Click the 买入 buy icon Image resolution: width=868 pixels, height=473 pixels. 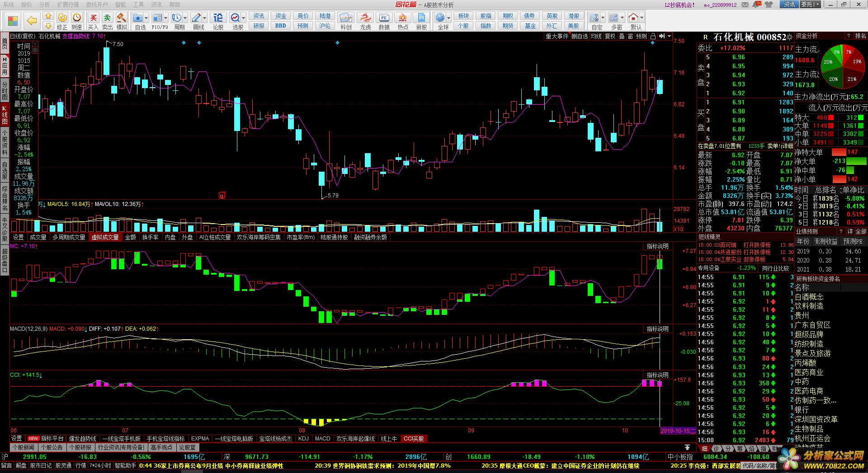93,18
